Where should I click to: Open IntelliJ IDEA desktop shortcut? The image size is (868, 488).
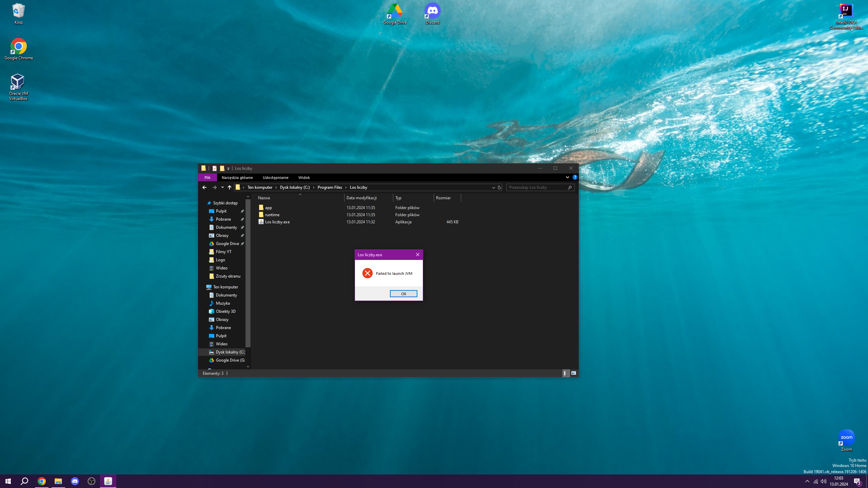(x=846, y=17)
